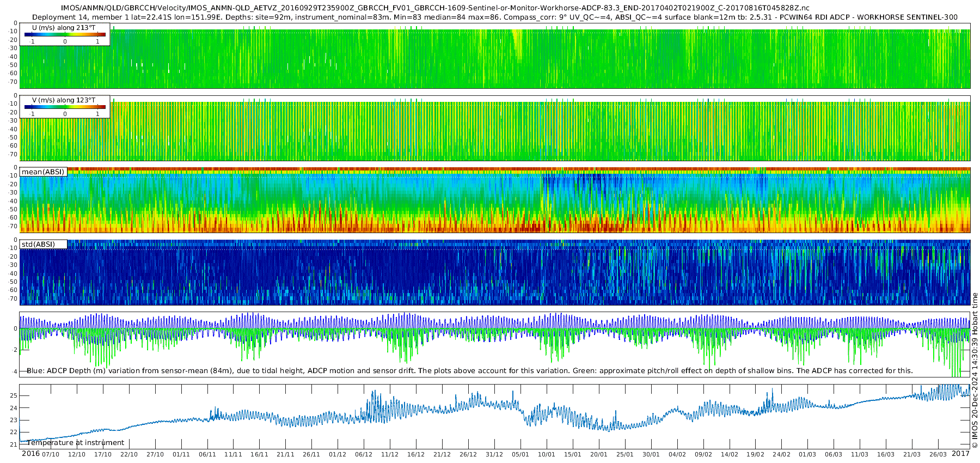Click the ADCP depth variation caption text

(470, 370)
